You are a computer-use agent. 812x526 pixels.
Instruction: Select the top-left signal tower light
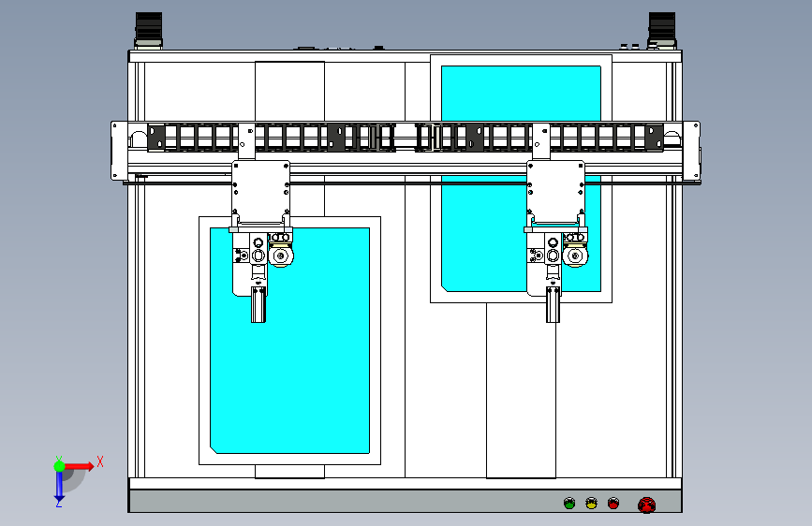click(149, 30)
